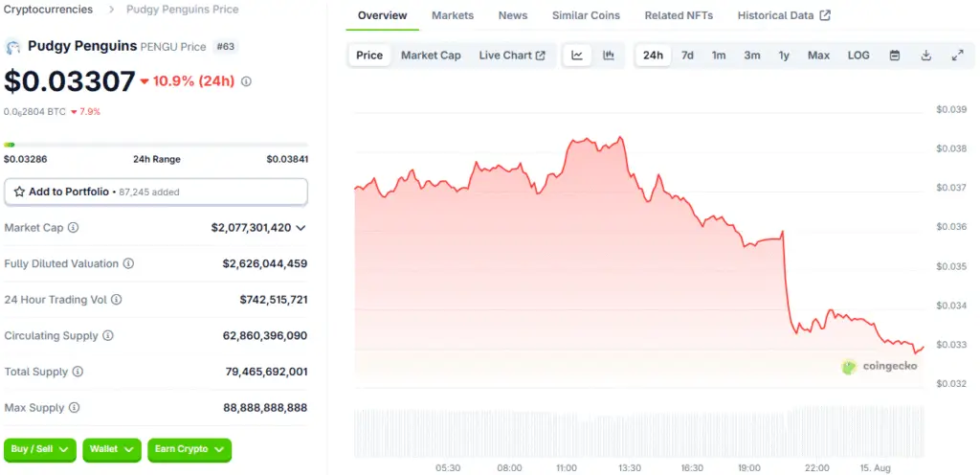The height and width of the screenshot is (475, 980).
Task: Click the 24h Range progress bar
Action: click(156, 145)
